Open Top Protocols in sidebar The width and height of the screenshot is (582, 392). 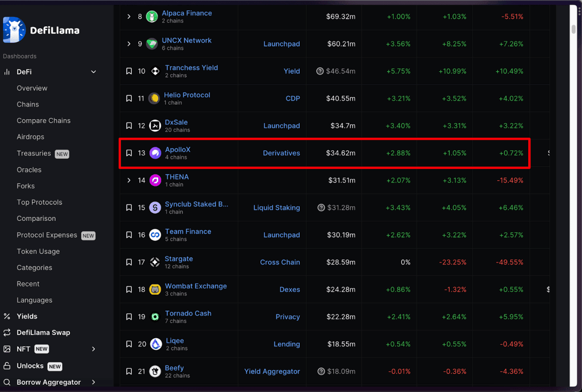click(39, 203)
